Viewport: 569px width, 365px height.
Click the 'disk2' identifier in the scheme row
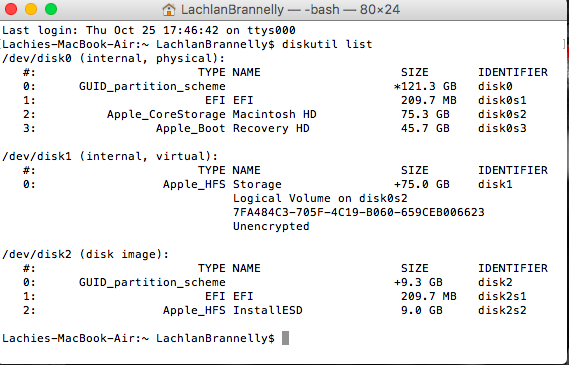pos(495,282)
